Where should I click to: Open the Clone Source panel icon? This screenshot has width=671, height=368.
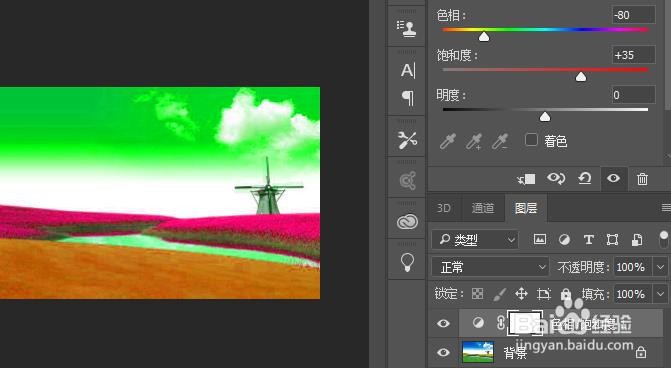407,28
